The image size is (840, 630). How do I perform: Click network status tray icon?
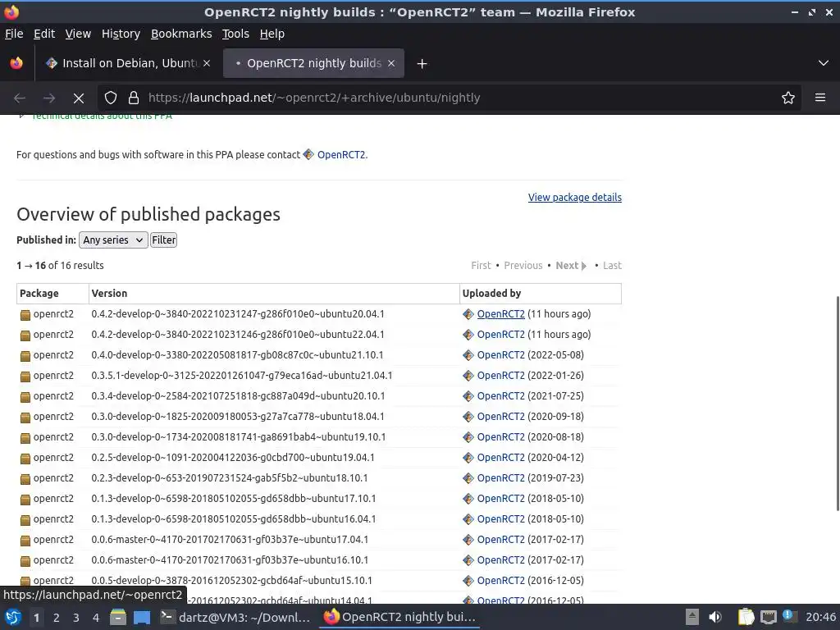click(768, 617)
